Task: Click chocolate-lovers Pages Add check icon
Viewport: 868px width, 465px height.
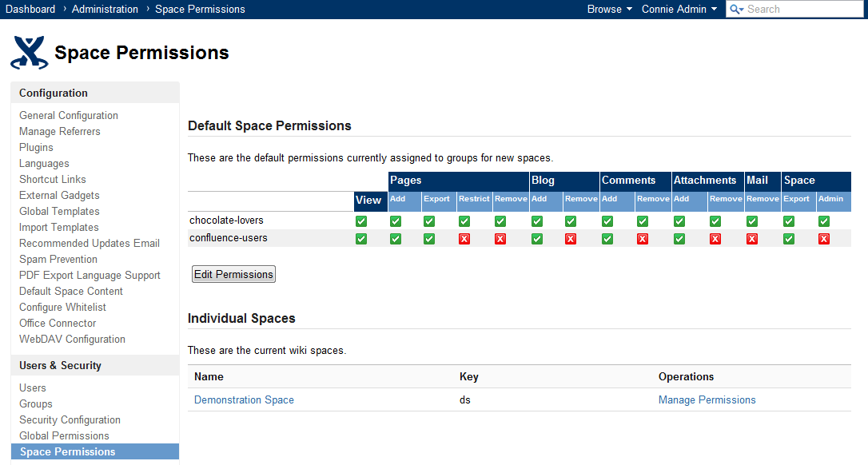Action: (x=396, y=221)
